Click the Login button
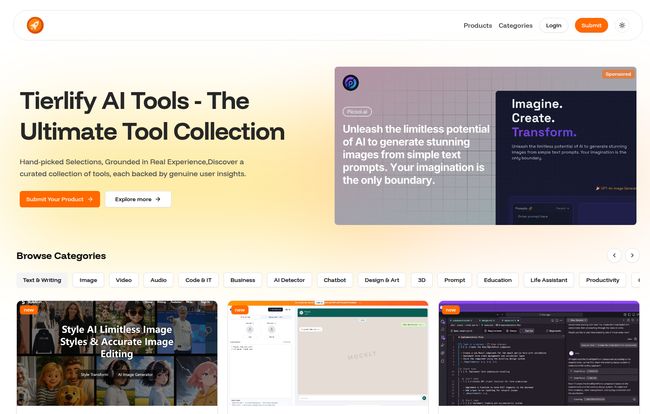 (x=553, y=25)
